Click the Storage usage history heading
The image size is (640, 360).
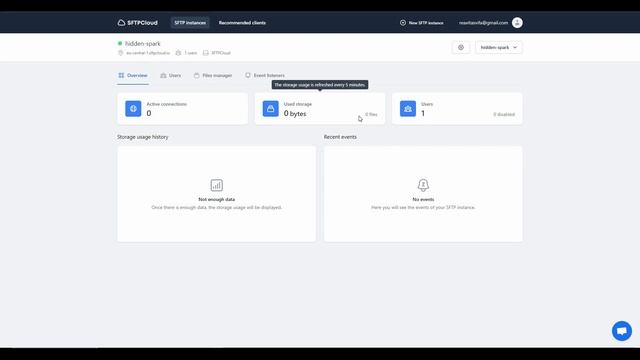(142, 137)
